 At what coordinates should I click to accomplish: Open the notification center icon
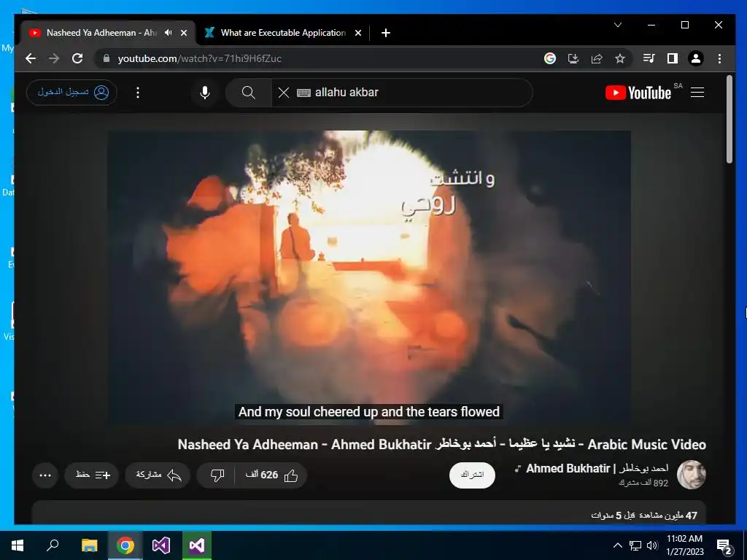[x=724, y=546]
